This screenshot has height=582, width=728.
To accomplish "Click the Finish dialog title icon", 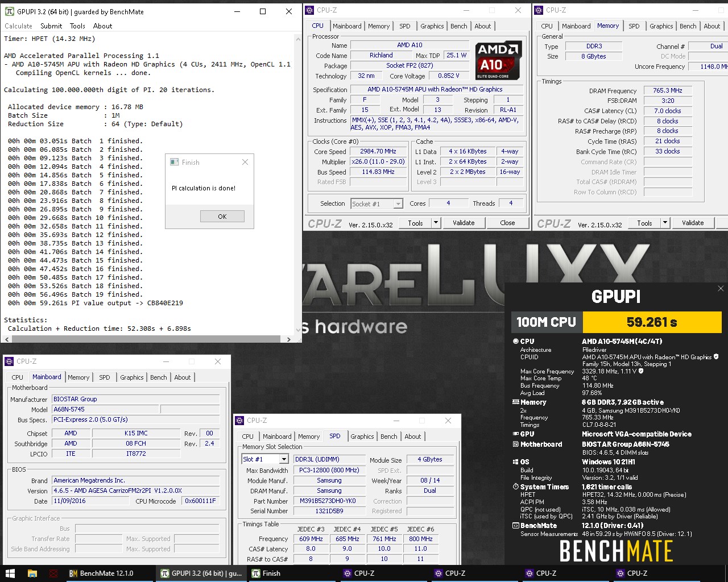I will 175,162.
